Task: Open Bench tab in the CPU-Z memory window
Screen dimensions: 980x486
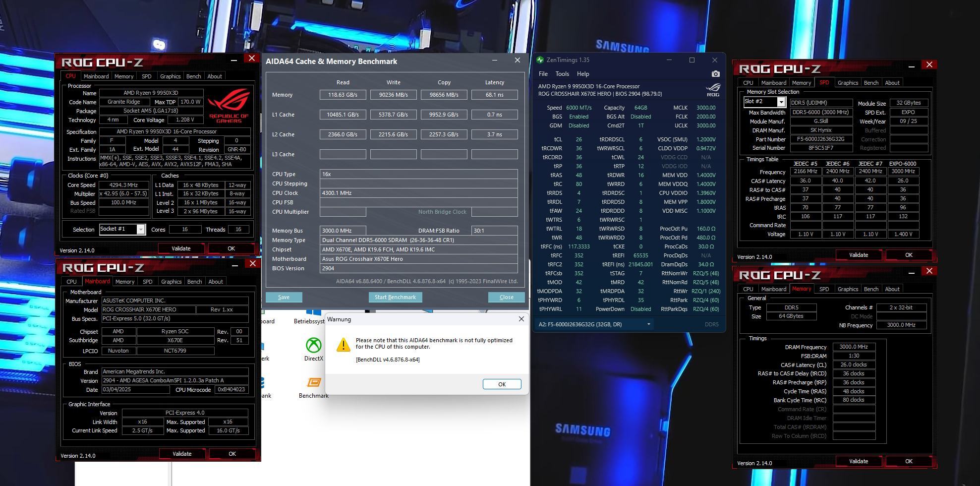Action: coord(871,289)
